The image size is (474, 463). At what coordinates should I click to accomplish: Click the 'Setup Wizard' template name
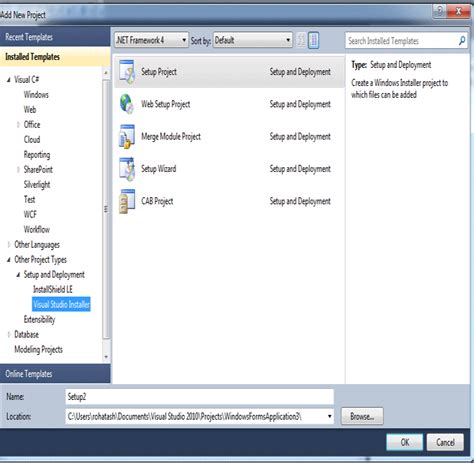159,169
